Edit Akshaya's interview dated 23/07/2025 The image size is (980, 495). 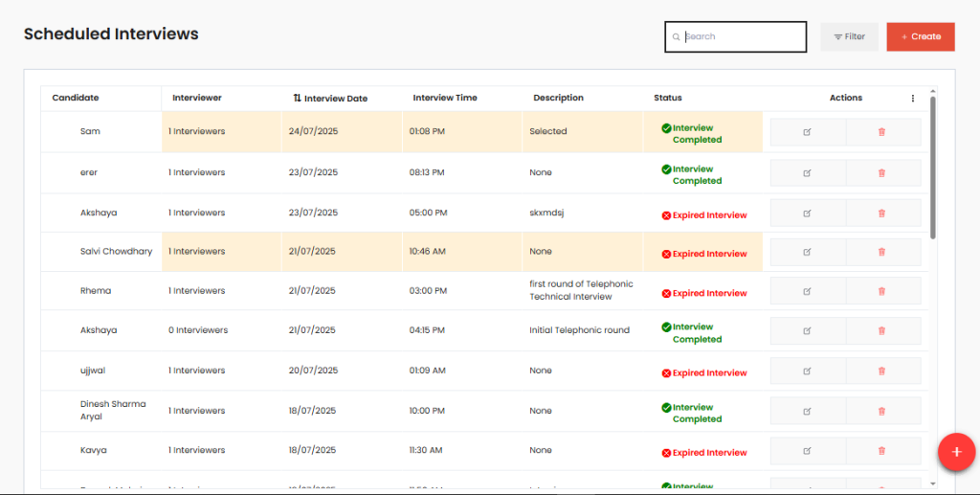coord(807,213)
